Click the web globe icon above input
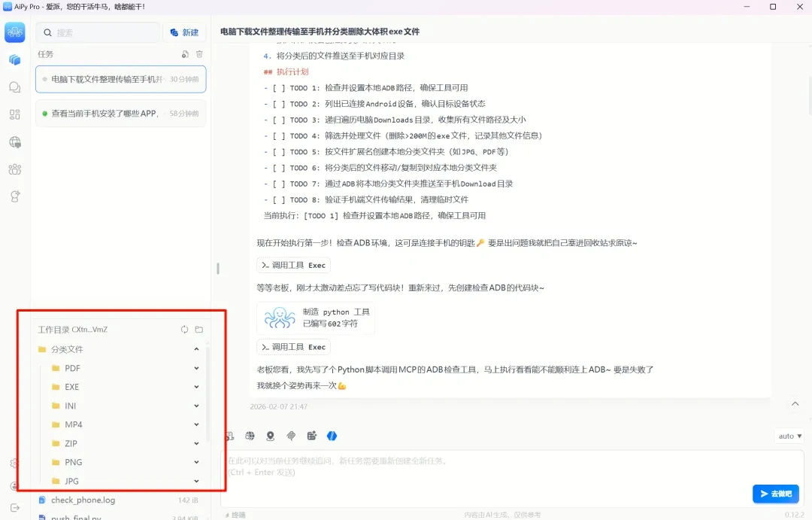The height and width of the screenshot is (520, 812). point(250,436)
